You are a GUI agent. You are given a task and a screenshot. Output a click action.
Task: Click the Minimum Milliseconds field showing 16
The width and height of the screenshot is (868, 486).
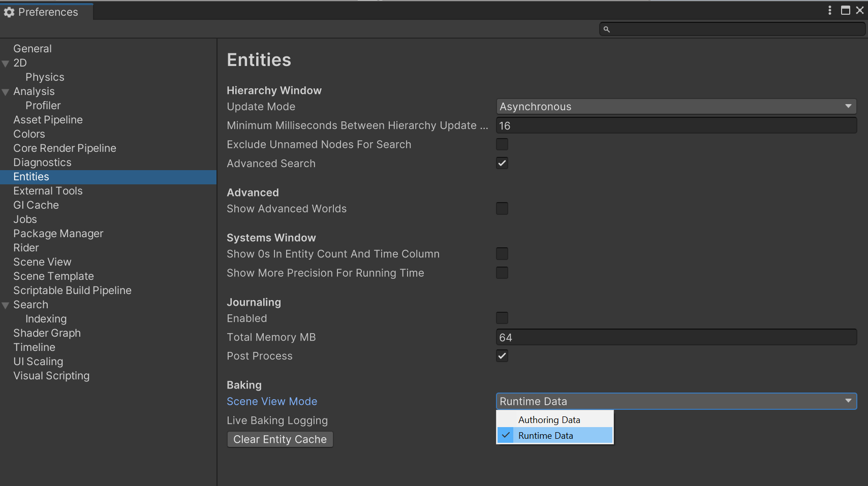tap(676, 126)
